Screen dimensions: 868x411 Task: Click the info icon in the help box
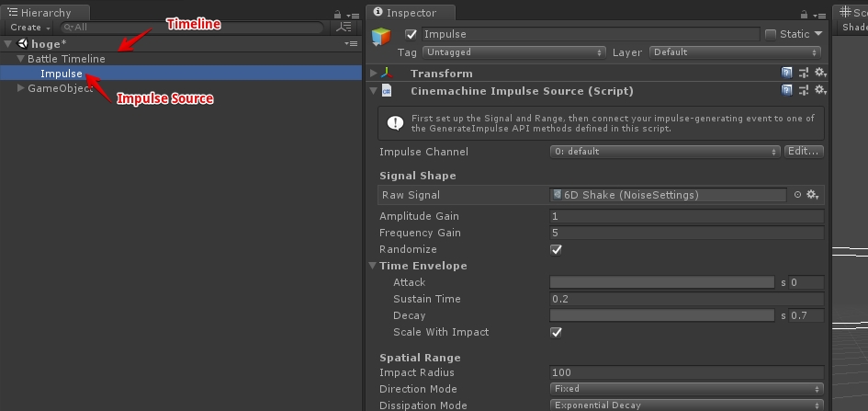coord(395,123)
